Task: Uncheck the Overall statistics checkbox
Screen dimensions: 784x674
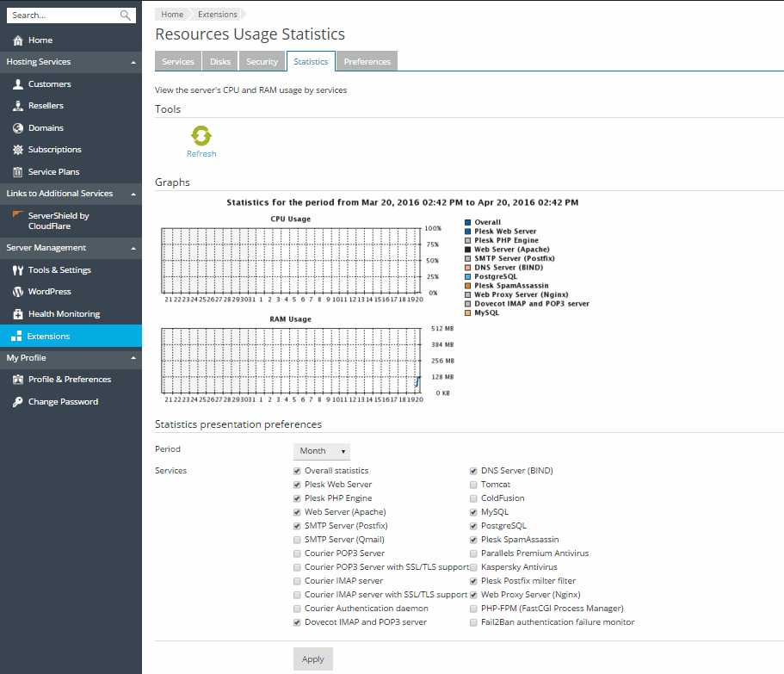Action: [297, 471]
